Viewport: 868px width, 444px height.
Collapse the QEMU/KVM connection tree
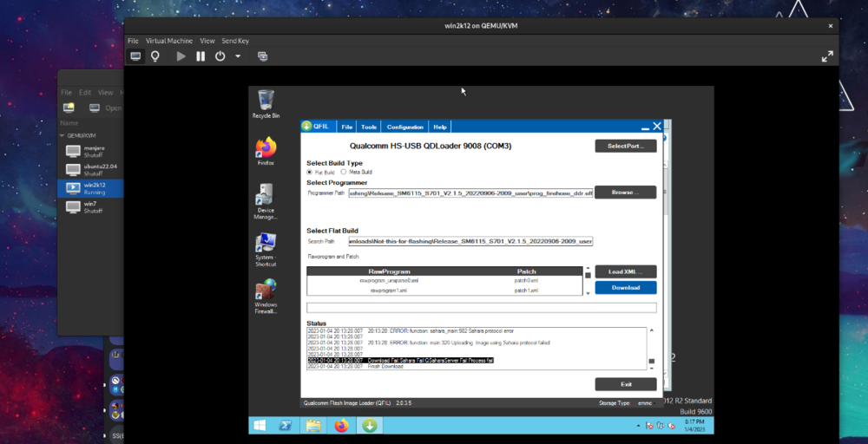62,135
